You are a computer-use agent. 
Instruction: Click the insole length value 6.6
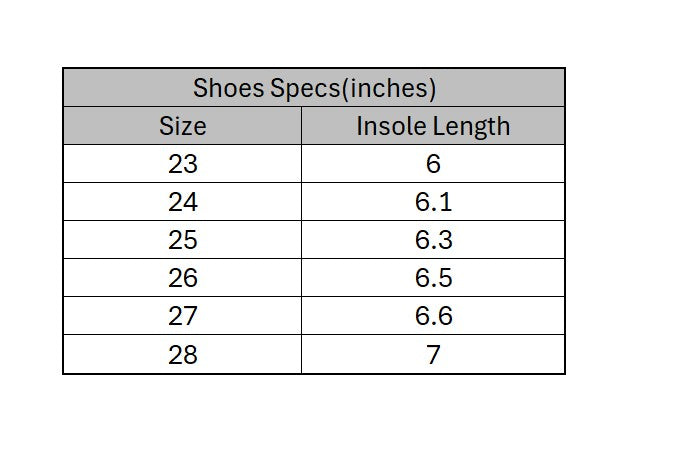433,316
